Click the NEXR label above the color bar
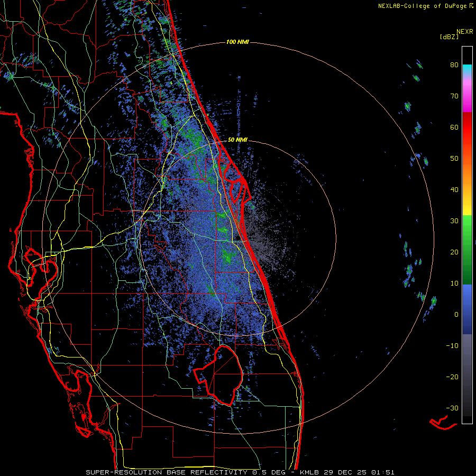 [x=465, y=32]
